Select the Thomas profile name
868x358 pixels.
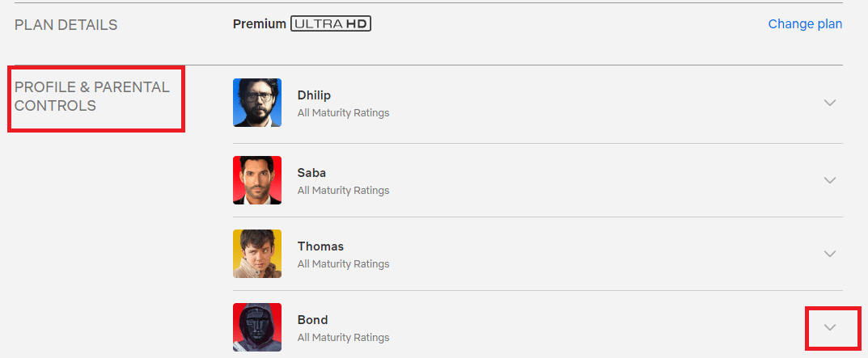click(320, 246)
